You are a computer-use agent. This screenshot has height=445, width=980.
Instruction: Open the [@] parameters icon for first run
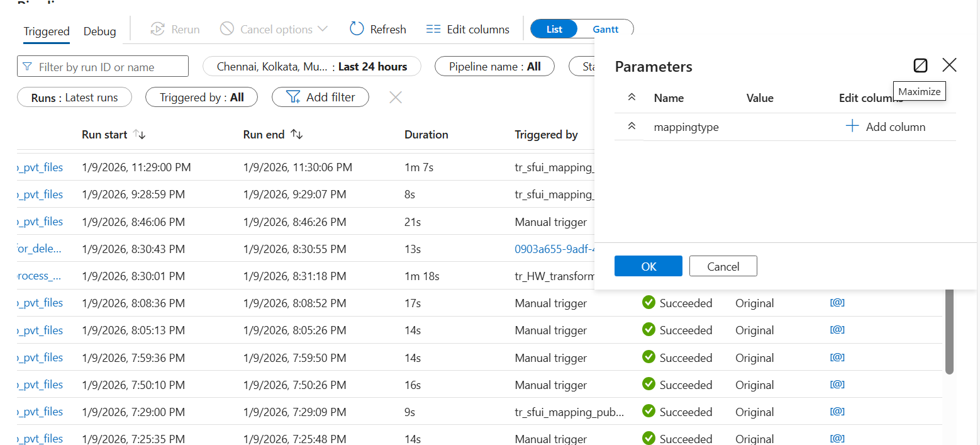click(x=837, y=302)
